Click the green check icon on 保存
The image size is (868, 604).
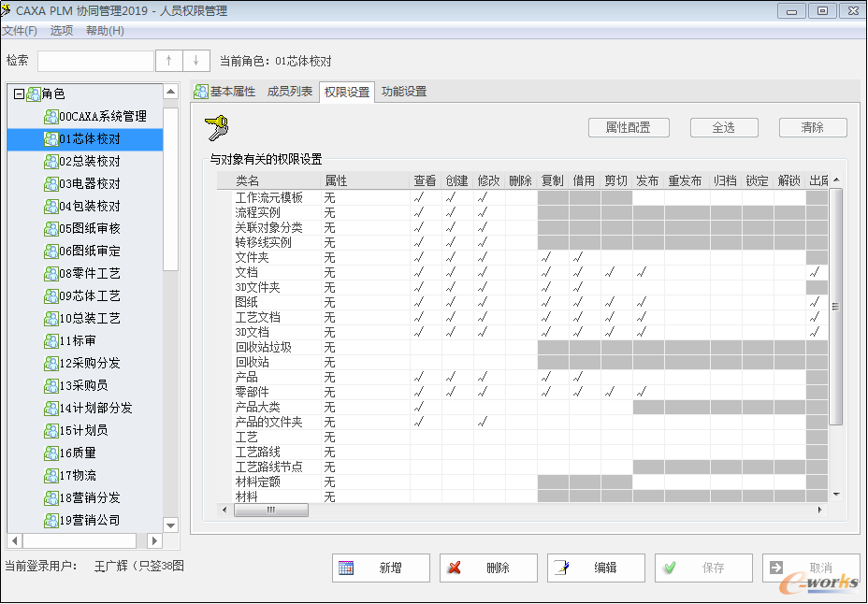(670, 568)
